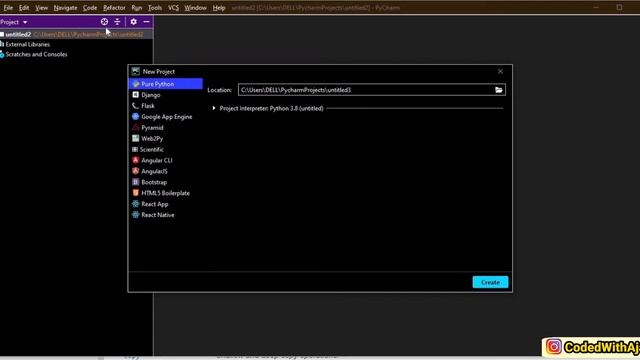The width and height of the screenshot is (640, 360).
Task: Open the Help menu
Action: [x=219, y=8]
